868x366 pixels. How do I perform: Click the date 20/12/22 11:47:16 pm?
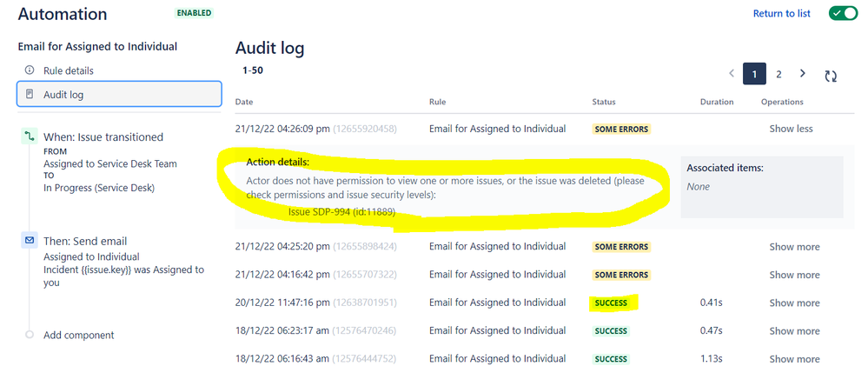(x=282, y=303)
